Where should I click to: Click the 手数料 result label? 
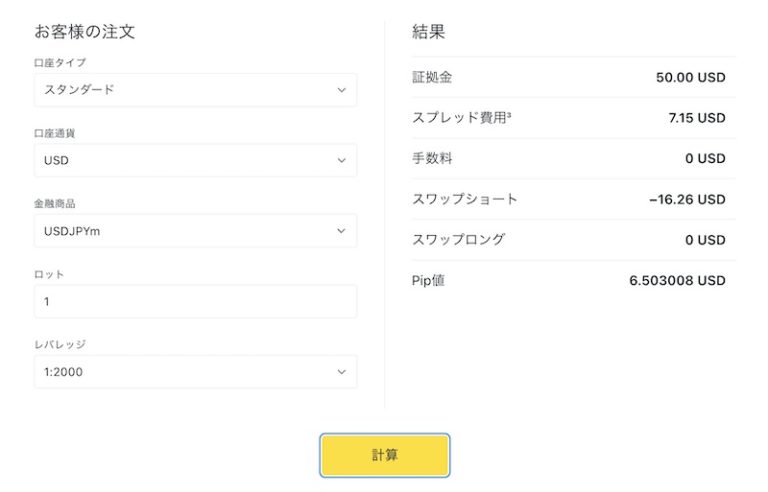[x=432, y=159]
